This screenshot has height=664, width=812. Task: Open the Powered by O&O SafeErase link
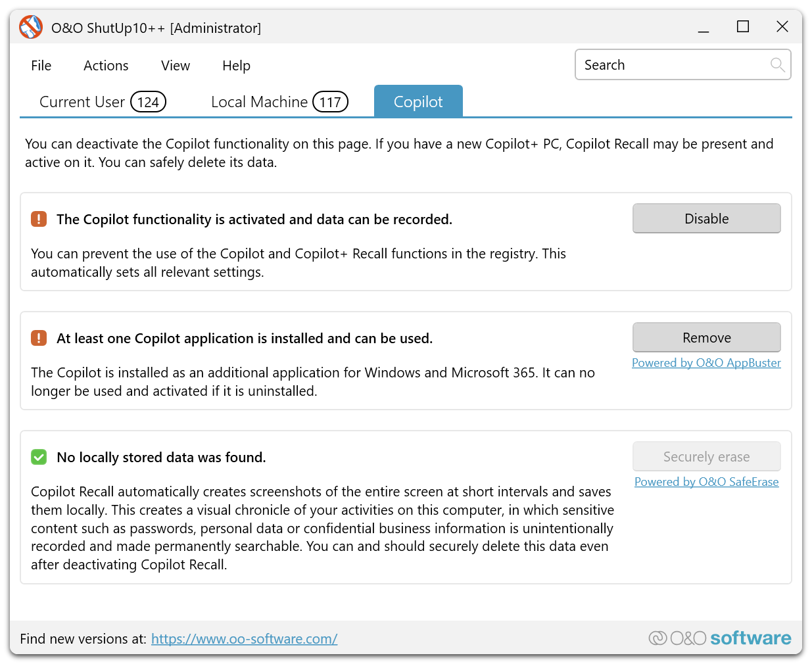pyautogui.click(x=706, y=482)
